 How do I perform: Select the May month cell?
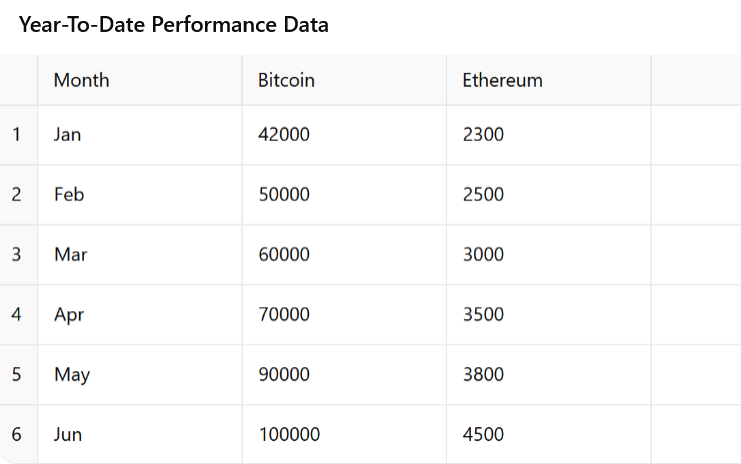point(140,375)
